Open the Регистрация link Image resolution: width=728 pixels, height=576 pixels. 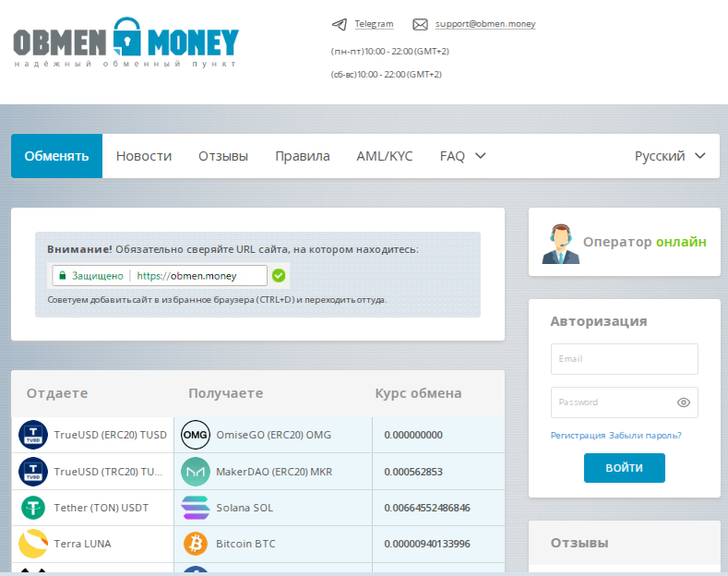[x=578, y=436]
